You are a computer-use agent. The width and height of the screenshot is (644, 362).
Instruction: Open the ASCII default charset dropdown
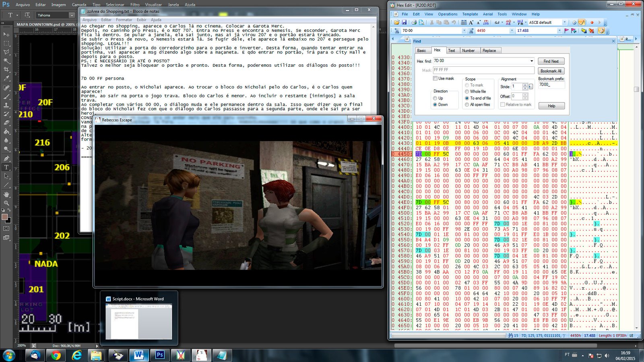pyautogui.click(x=564, y=23)
